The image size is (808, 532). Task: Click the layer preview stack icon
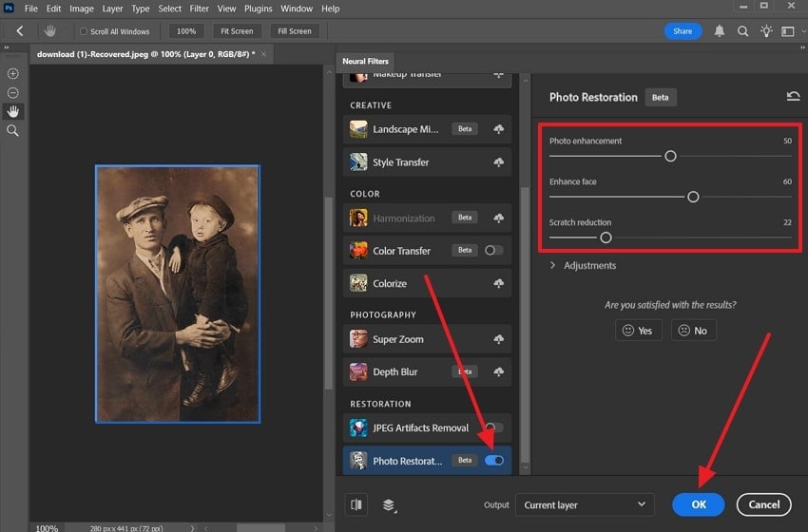tap(389, 505)
